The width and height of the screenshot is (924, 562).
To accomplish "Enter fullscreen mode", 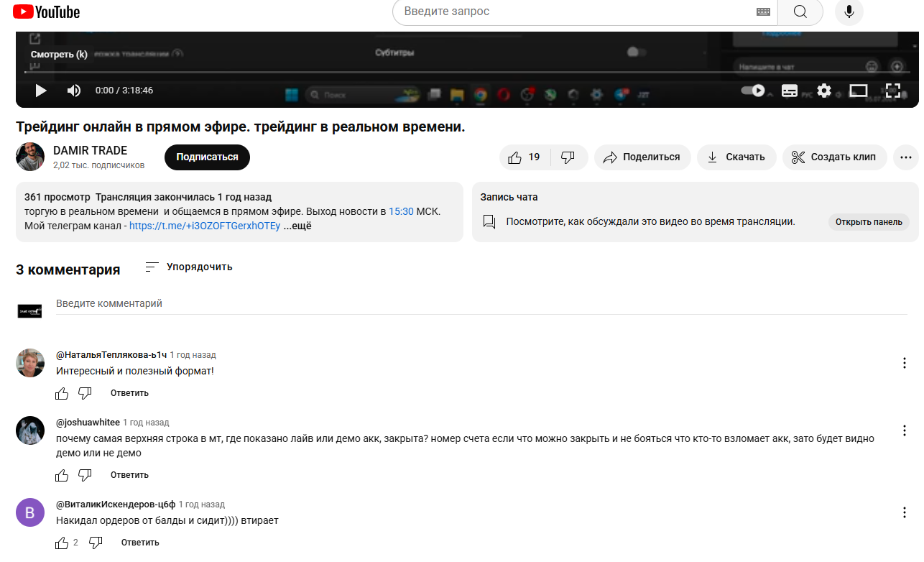I will [x=892, y=91].
